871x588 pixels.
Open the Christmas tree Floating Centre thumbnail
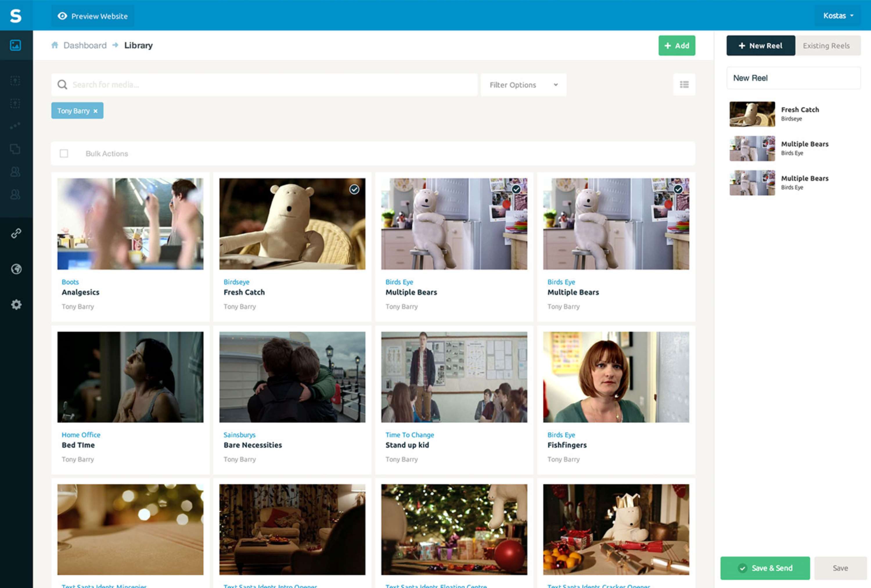[x=454, y=530]
